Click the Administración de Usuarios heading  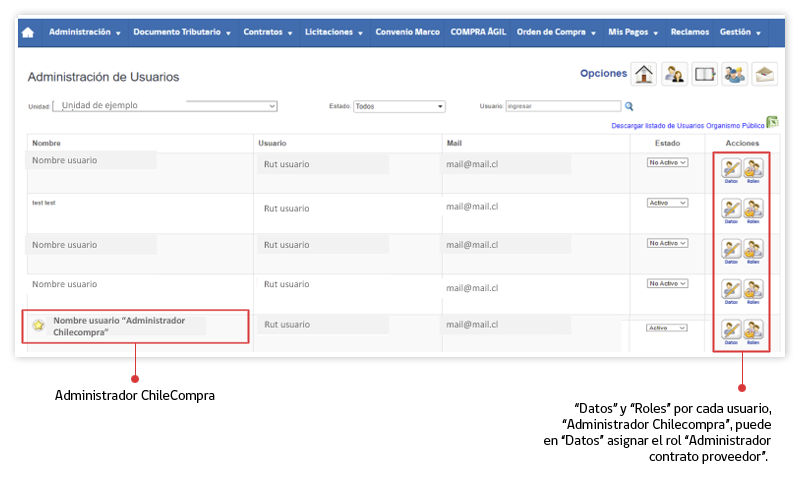pos(104,77)
